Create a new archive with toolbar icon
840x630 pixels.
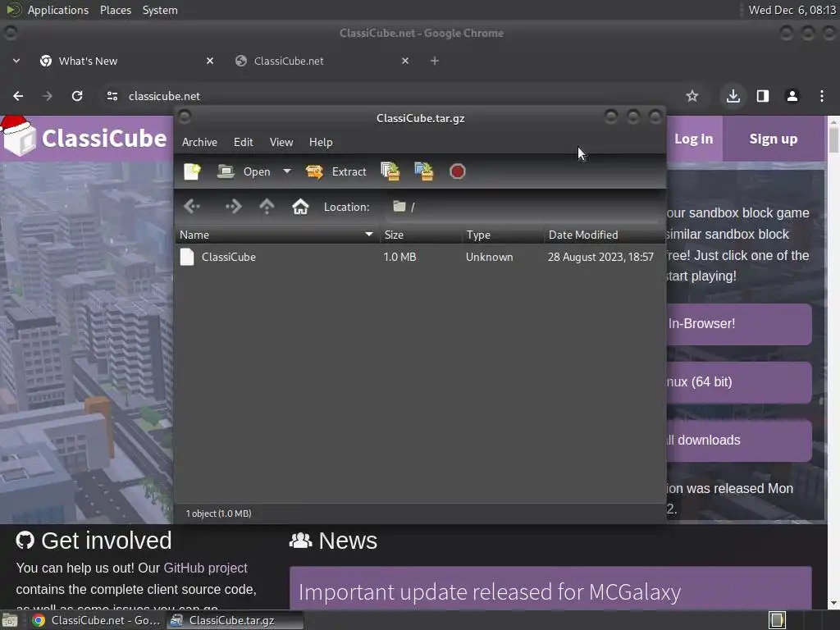(x=192, y=171)
